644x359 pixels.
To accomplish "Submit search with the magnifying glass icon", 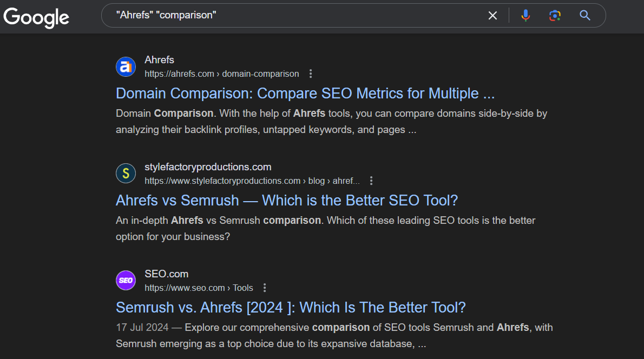I will 585,16.
